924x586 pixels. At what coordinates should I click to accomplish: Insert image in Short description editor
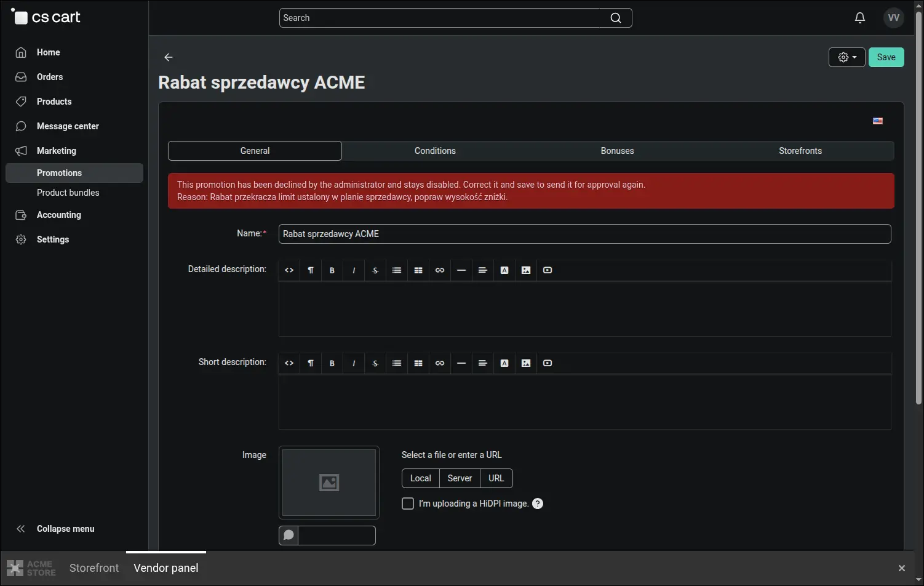pos(526,363)
